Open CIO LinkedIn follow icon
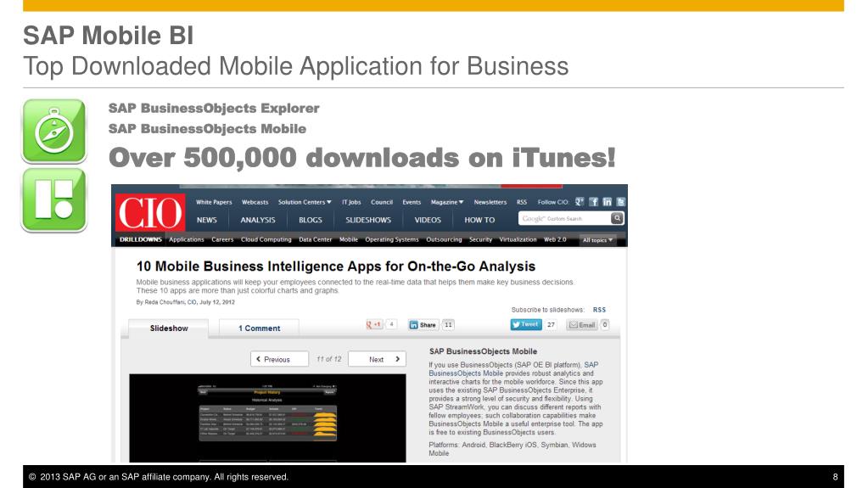This screenshot has height=488, width=868. 608,202
